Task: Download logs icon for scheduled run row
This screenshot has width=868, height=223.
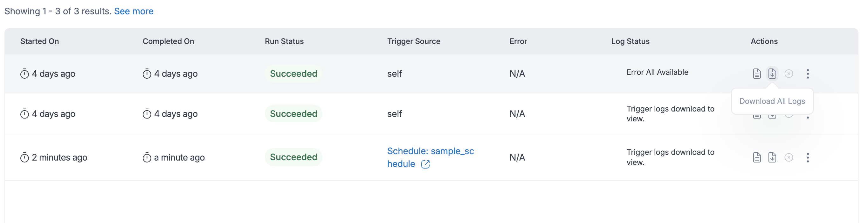Action: pos(772,157)
